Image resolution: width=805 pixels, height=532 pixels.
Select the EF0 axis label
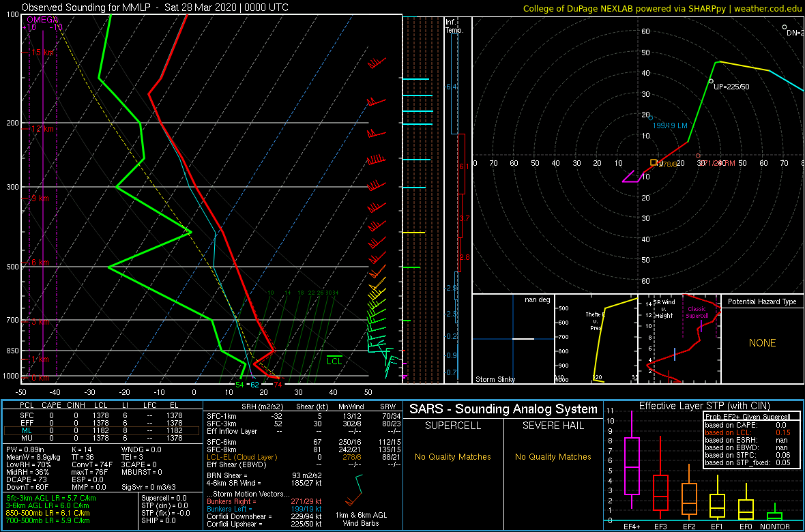click(x=746, y=526)
